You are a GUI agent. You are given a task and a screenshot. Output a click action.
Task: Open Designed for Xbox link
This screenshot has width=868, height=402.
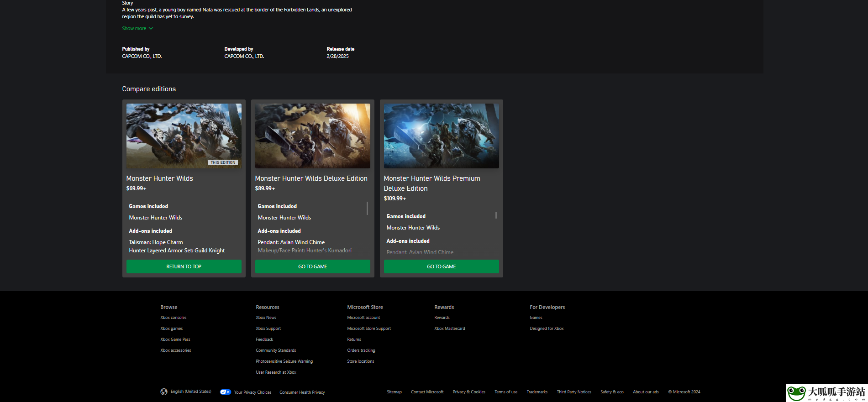pos(547,329)
